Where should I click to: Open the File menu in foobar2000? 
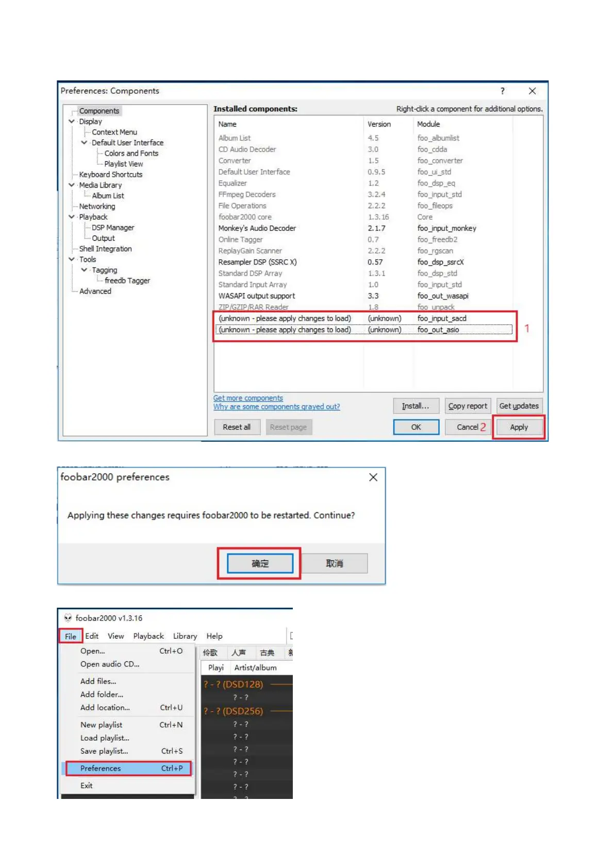[x=71, y=637]
